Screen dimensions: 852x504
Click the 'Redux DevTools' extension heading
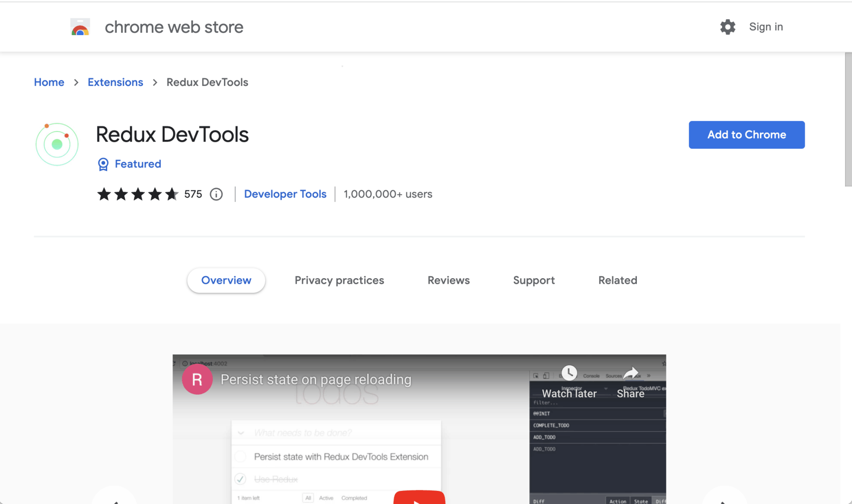(x=173, y=135)
